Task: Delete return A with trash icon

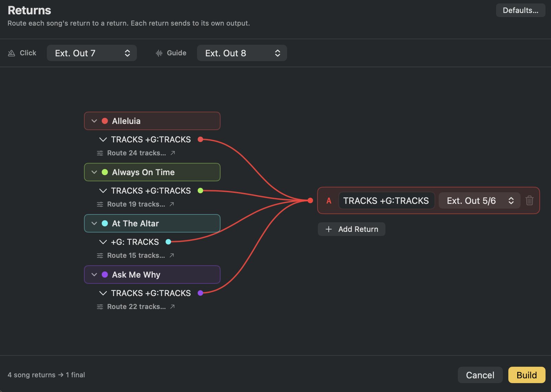Action: pyautogui.click(x=529, y=200)
